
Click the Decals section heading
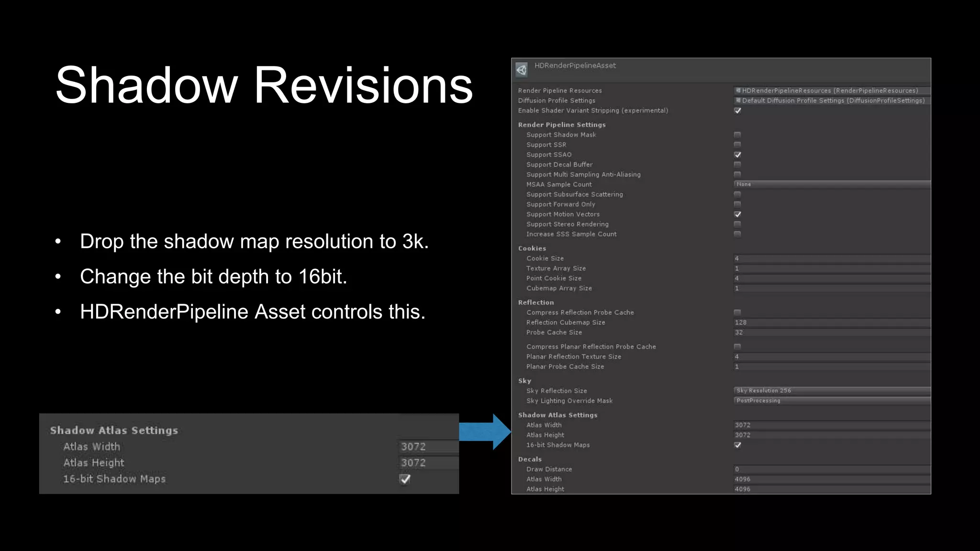(530, 459)
